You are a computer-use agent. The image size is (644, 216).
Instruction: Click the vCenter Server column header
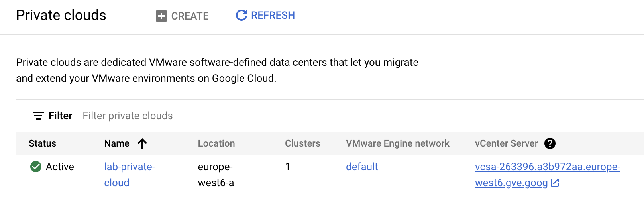coord(507,143)
